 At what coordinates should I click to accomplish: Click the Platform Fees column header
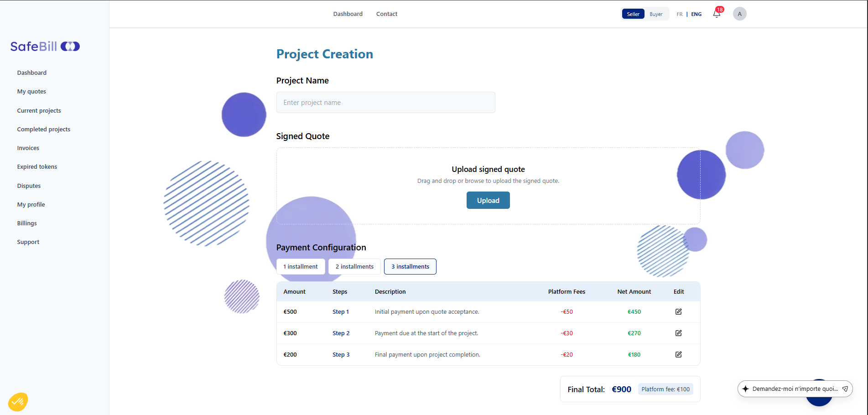pyautogui.click(x=567, y=291)
